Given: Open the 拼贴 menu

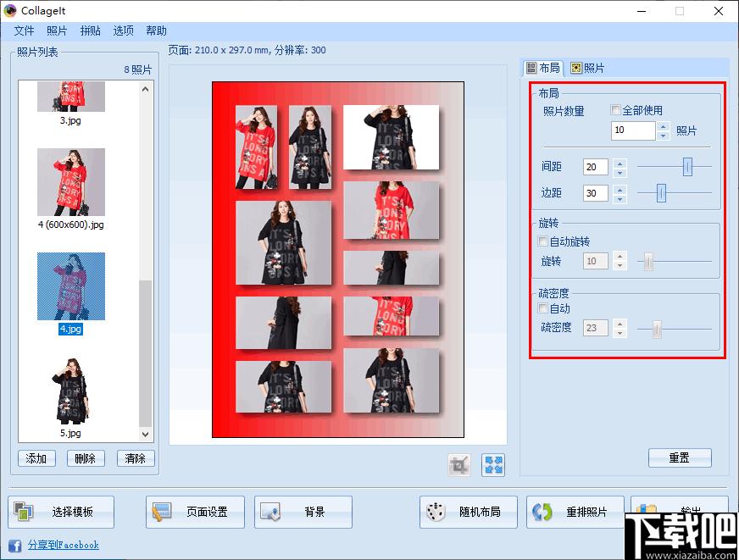Looking at the screenshot, I should [90, 30].
